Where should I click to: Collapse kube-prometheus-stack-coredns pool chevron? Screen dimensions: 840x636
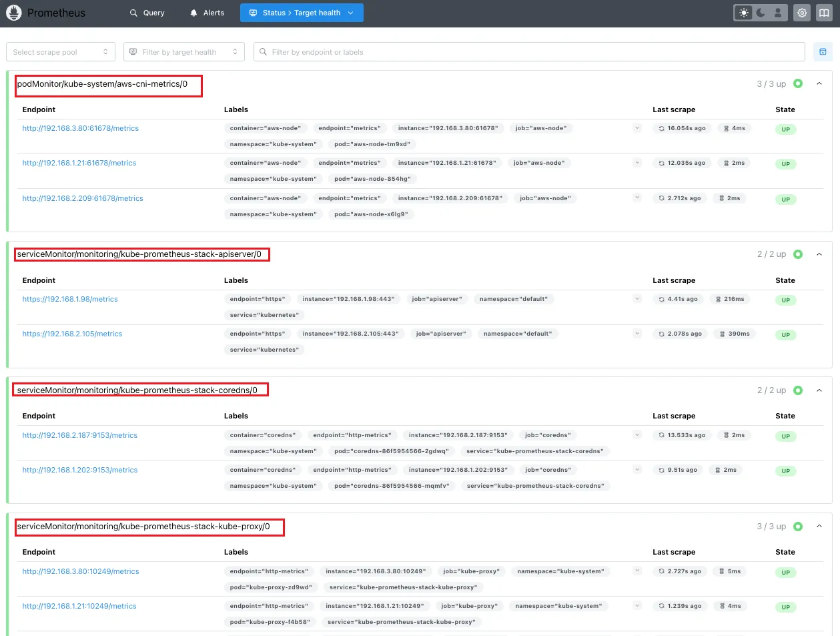point(819,390)
